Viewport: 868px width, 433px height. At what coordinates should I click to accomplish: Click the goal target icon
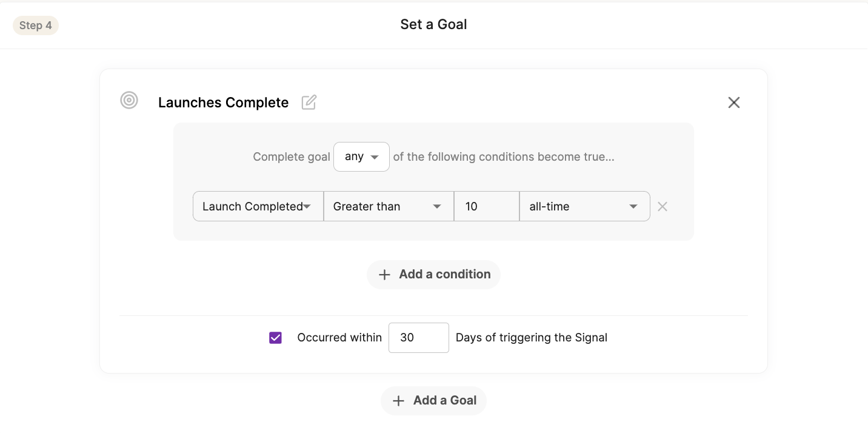pyautogui.click(x=129, y=101)
